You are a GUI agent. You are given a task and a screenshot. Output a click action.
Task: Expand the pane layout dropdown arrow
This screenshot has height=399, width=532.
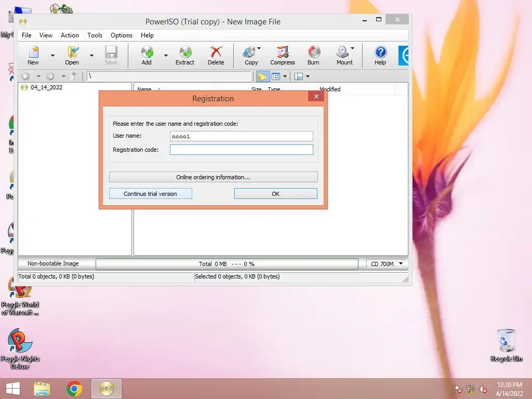tap(308, 77)
